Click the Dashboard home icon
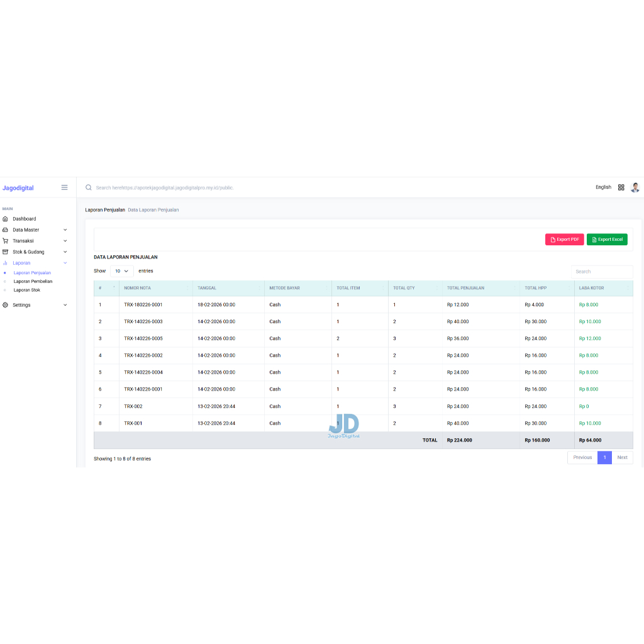 (x=5, y=219)
